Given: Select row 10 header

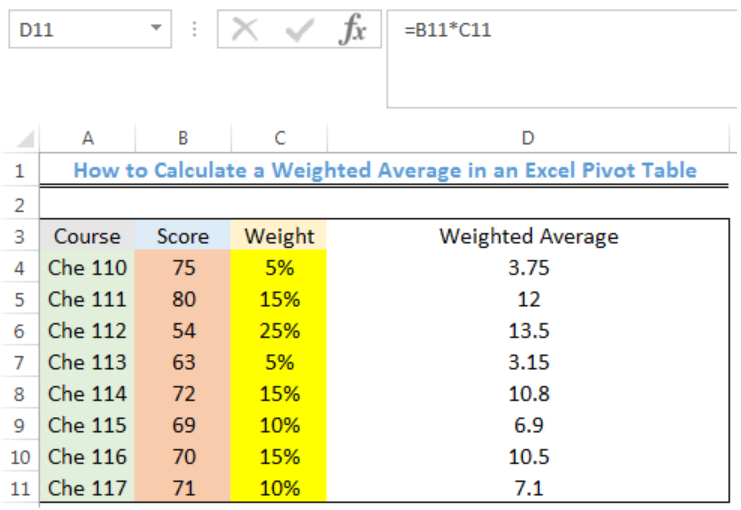Looking at the screenshot, I should point(19,457).
